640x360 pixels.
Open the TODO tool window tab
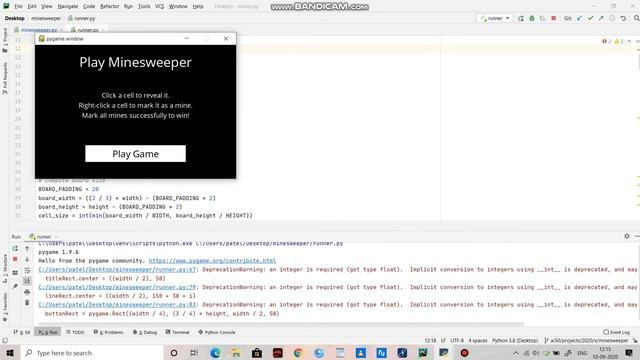[x=75, y=332]
